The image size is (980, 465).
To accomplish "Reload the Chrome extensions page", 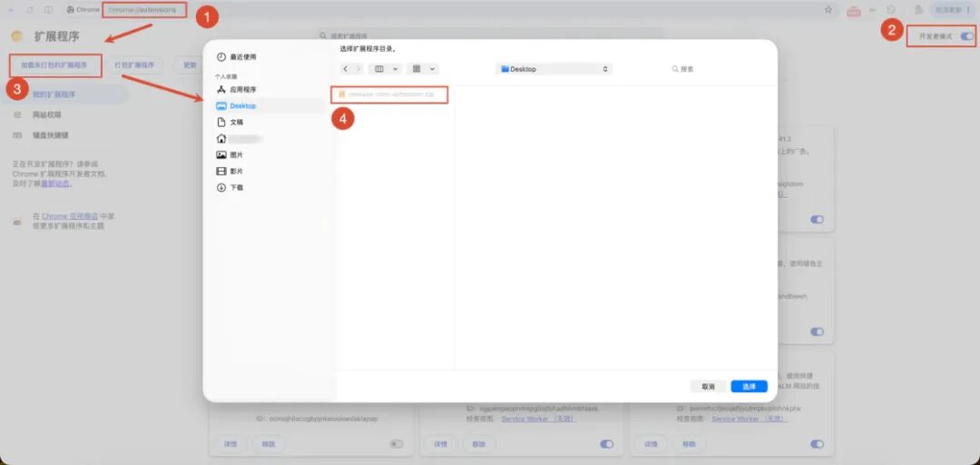I will 30,10.
